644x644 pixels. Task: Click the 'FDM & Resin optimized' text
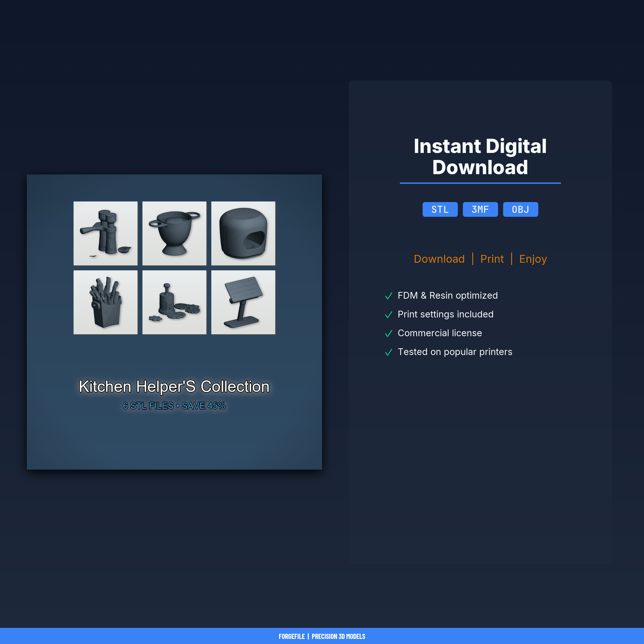(448, 295)
